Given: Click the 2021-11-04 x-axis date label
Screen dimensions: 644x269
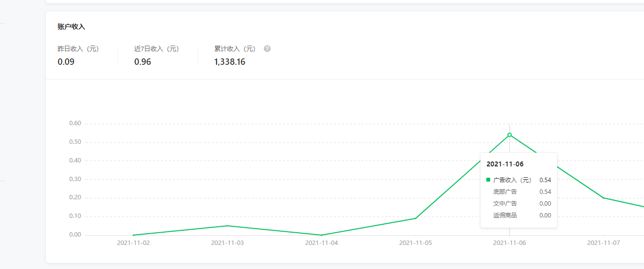Looking at the screenshot, I should 321,242.
